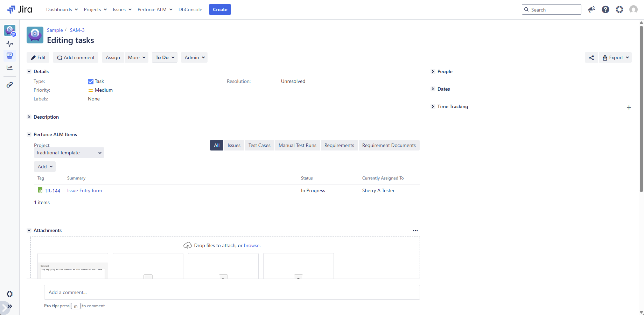Screen dimensions: 644x315
Task: Open the user profile avatar menu
Action: [x=633, y=9]
